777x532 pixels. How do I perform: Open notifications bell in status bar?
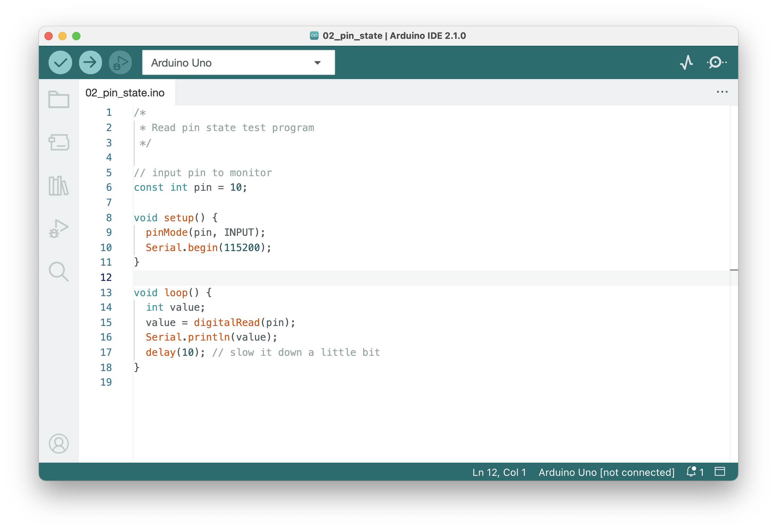click(x=695, y=472)
